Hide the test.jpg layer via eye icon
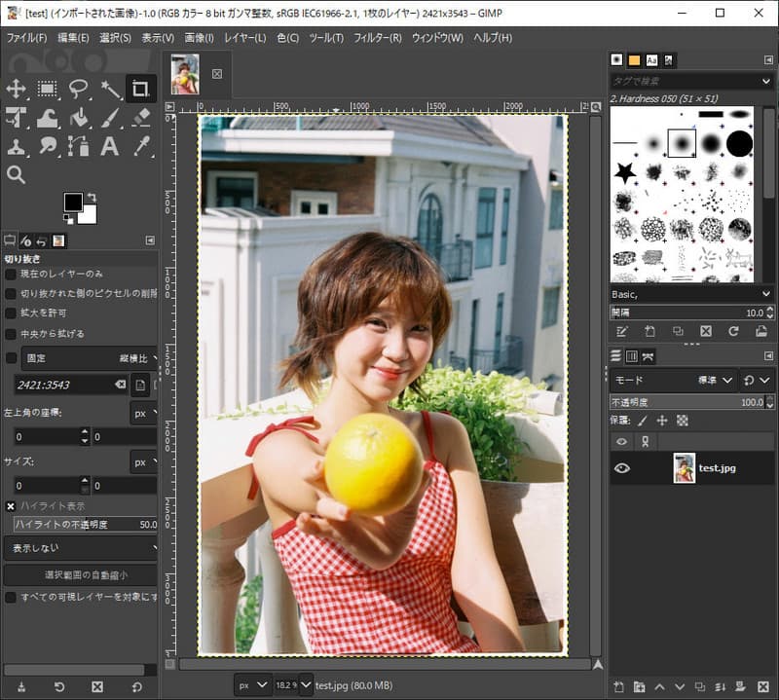Screen dimensions: 779x700 [621, 468]
